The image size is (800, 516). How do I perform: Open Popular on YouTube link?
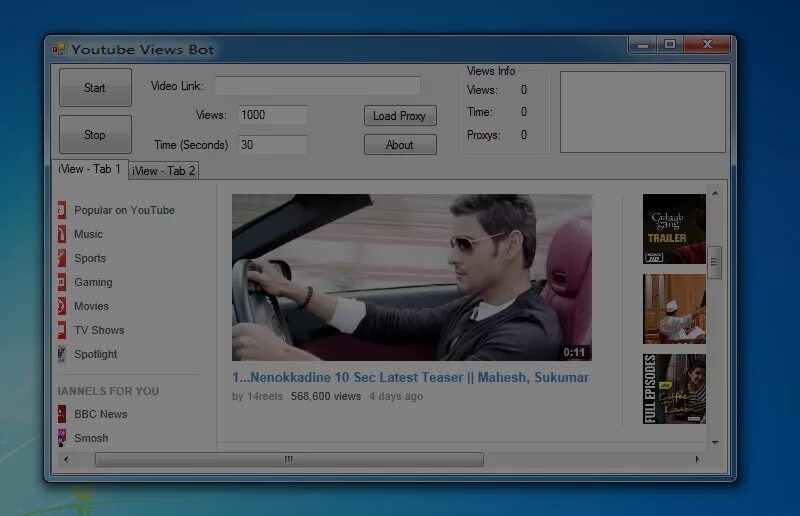pos(124,210)
